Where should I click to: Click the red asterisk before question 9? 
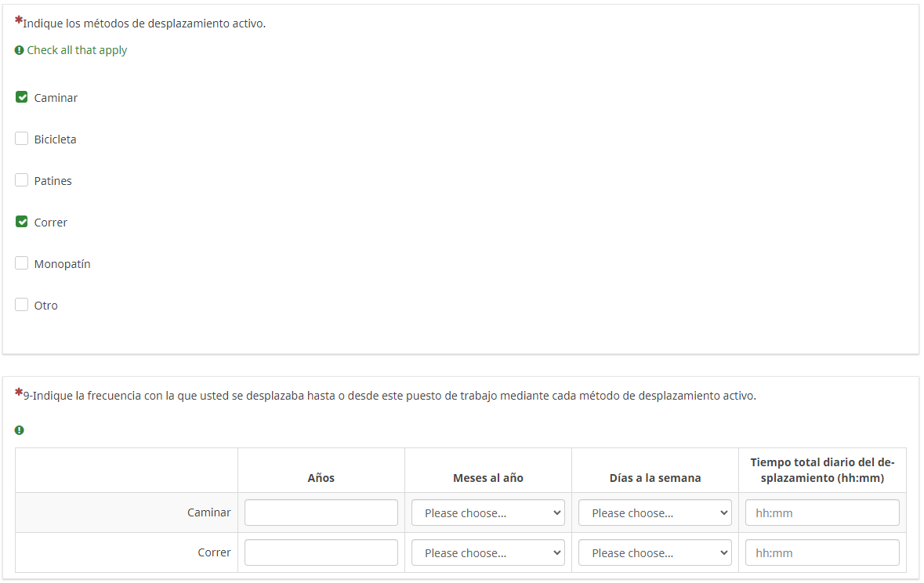point(19,393)
